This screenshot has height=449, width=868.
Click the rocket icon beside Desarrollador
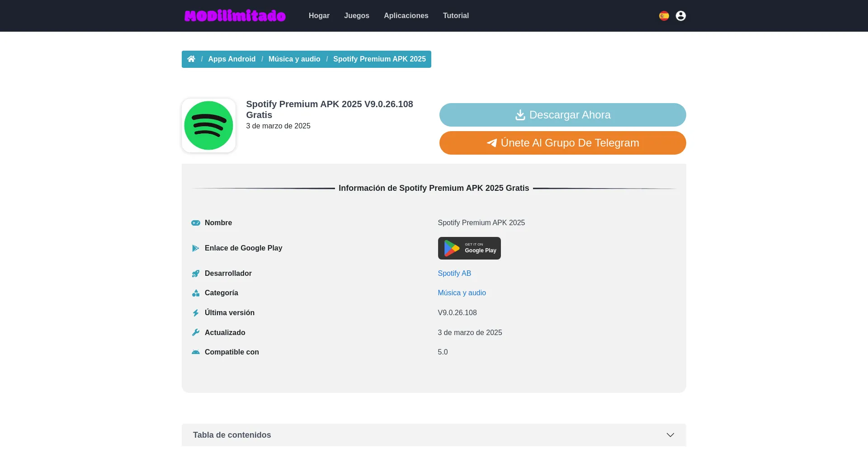pos(195,274)
